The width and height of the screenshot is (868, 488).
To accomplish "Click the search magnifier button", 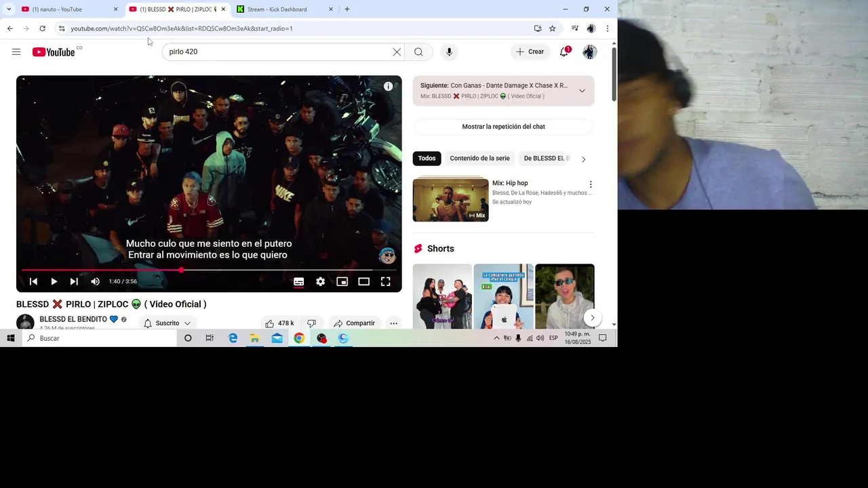I will click(x=418, y=52).
